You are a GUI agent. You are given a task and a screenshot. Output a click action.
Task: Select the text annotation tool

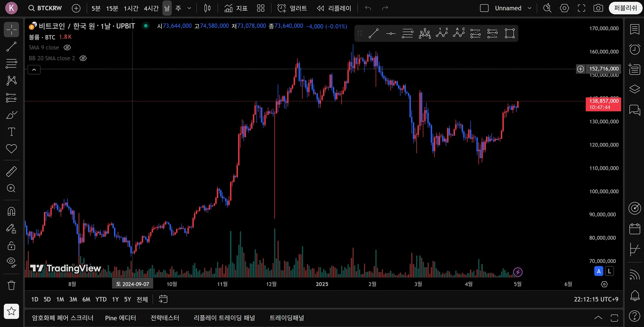(x=11, y=131)
